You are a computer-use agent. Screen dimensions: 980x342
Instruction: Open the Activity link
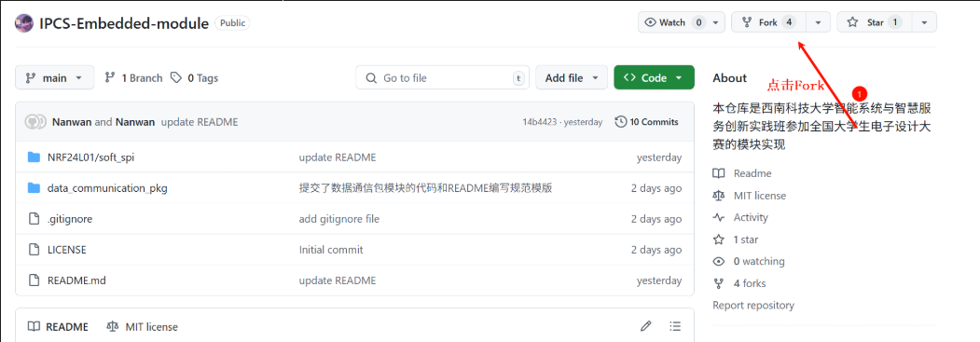740,217
